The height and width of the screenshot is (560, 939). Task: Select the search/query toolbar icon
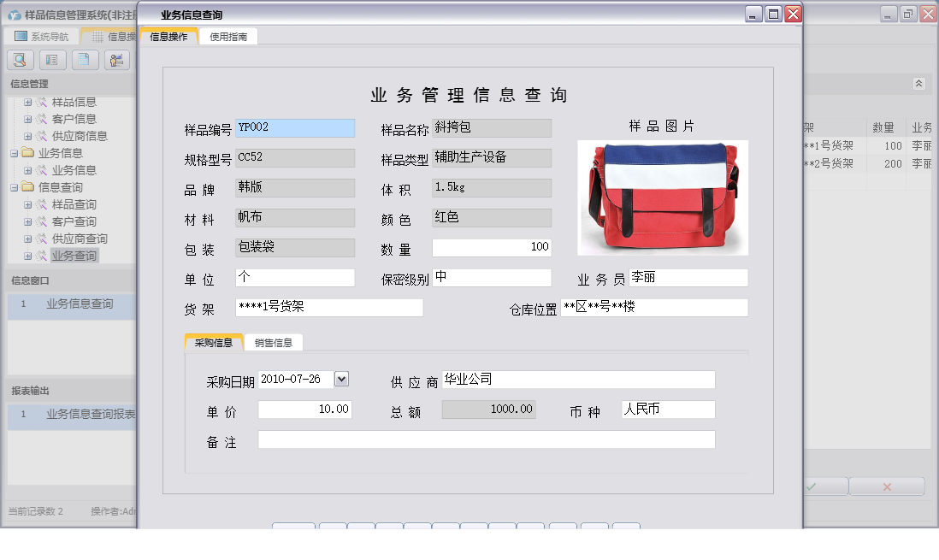coord(20,59)
